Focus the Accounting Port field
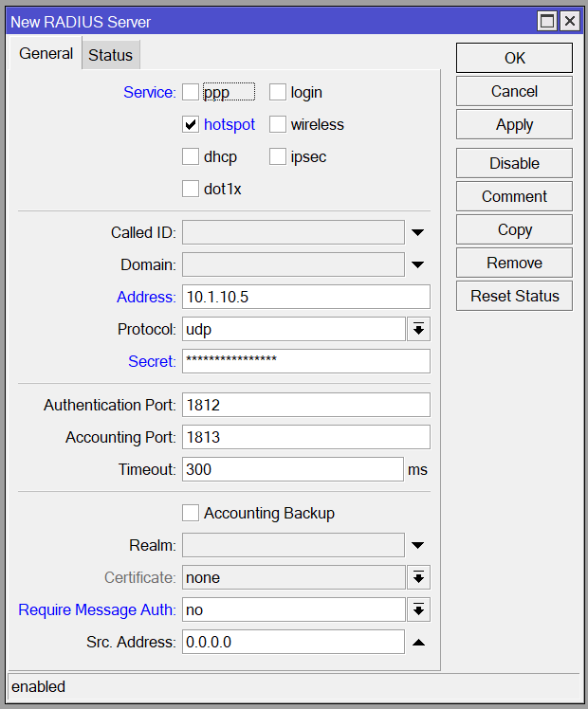 [x=306, y=437]
